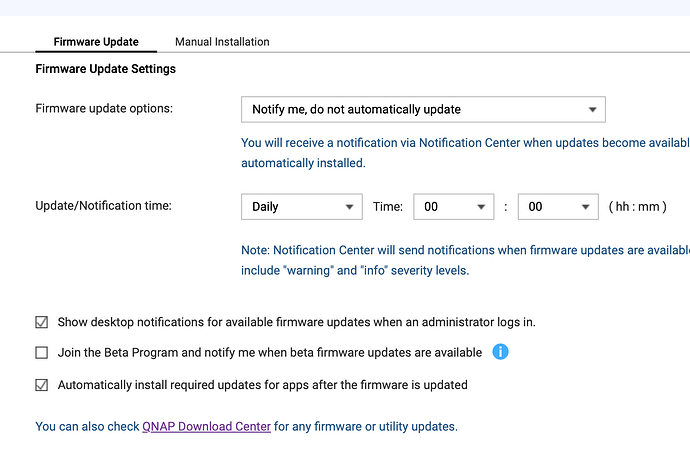Uncheck the show desktop notifications checkbox
This screenshot has height=460, width=690.
[42, 322]
